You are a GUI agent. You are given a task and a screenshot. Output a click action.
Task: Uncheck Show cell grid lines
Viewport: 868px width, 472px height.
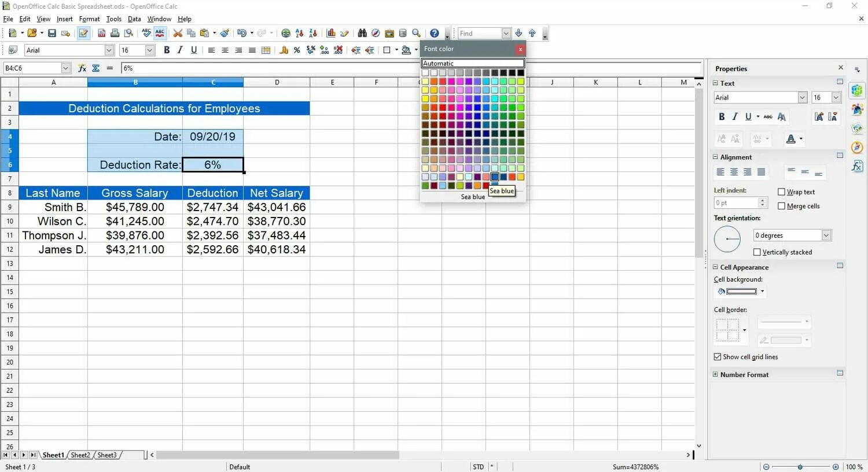(x=718, y=357)
